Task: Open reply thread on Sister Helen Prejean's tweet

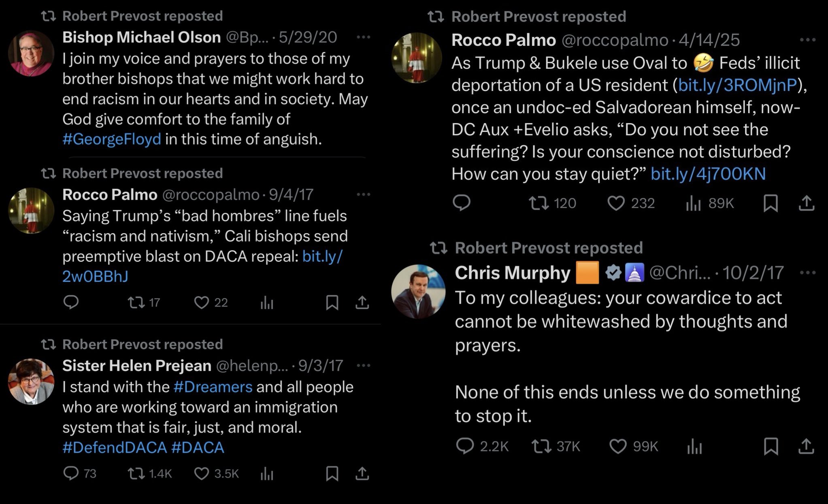Action: (71, 473)
